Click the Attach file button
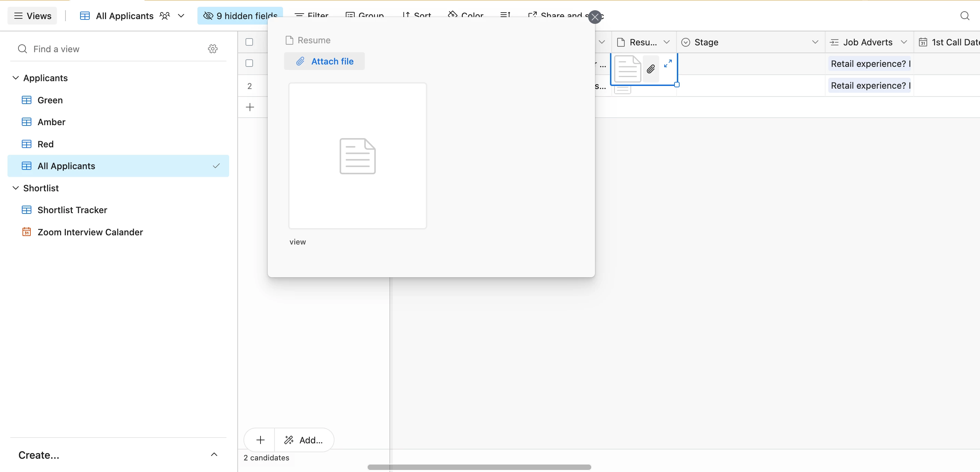This screenshot has width=980, height=472. click(324, 61)
